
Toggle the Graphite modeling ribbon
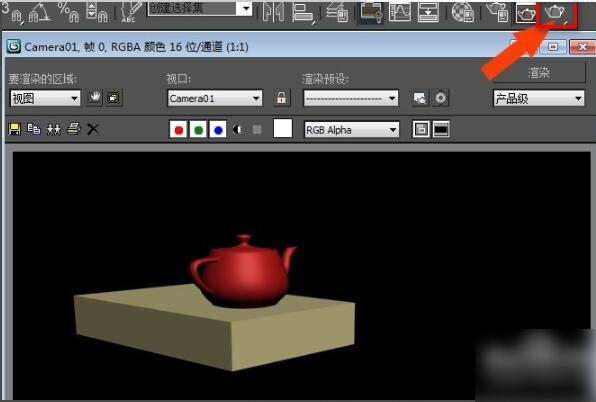click(x=371, y=12)
